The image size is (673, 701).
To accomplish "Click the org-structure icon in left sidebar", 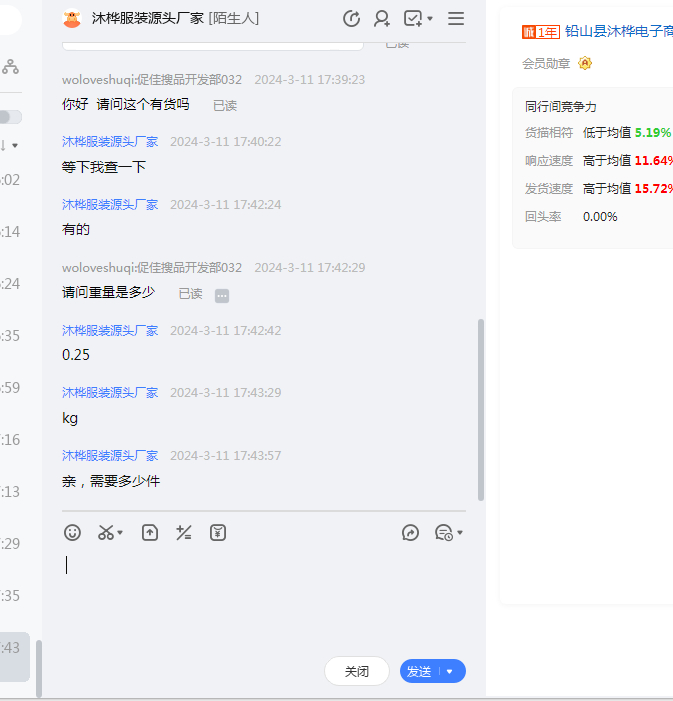I will pos(10,67).
